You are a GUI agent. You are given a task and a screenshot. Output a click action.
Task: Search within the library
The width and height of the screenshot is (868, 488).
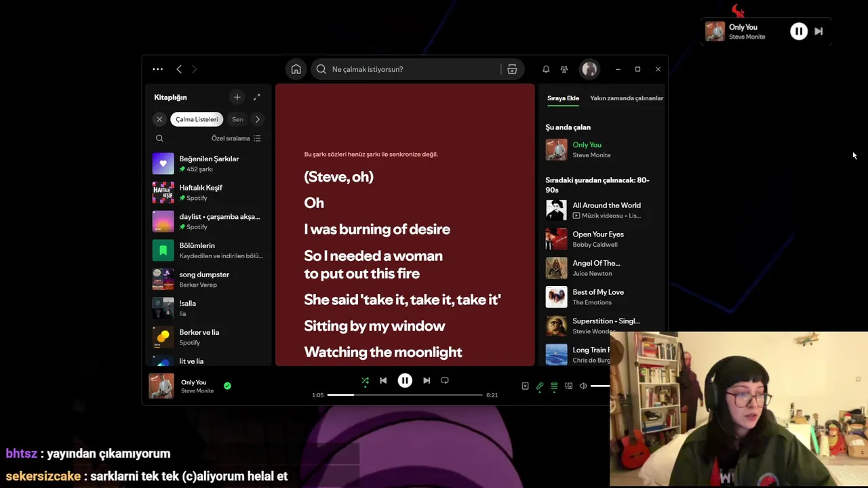pyautogui.click(x=159, y=138)
